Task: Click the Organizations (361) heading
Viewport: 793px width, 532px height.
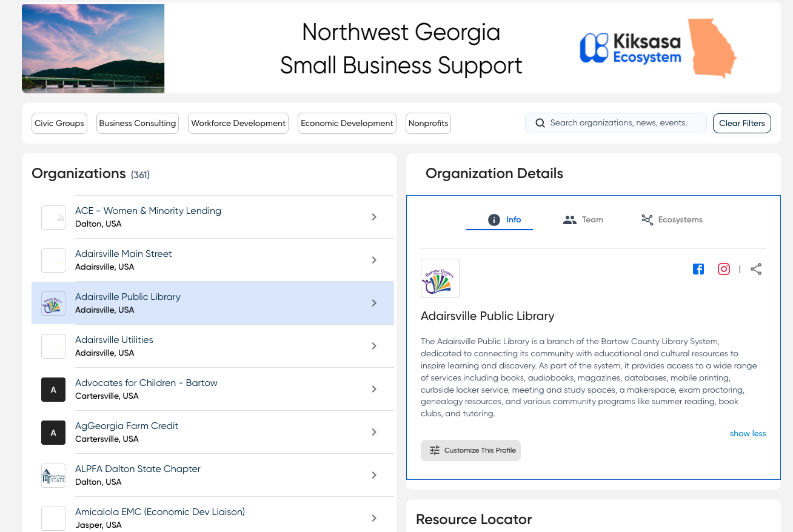Action: 91,174
